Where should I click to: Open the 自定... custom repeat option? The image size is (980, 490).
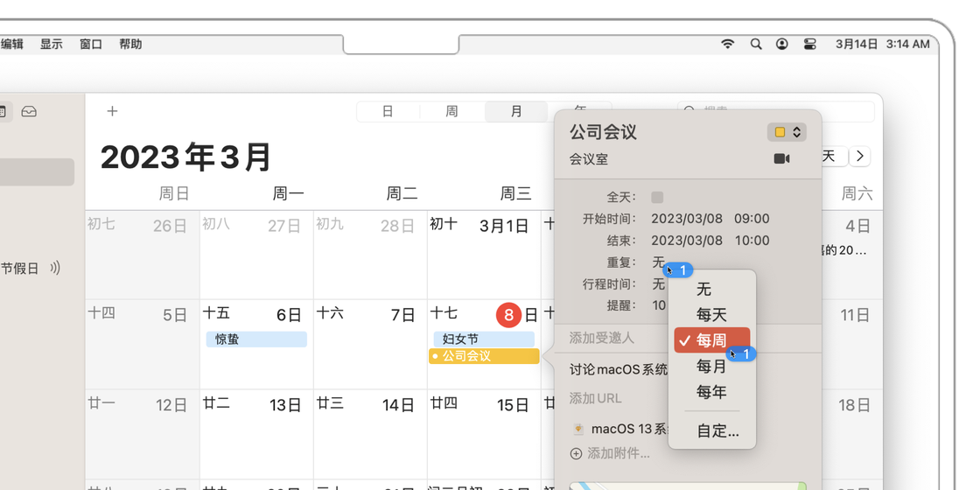point(717,430)
